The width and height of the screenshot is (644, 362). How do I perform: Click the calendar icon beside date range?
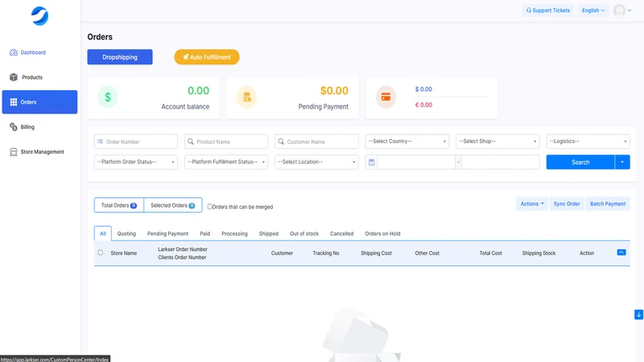pyautogui.click(x=371, y=162)
